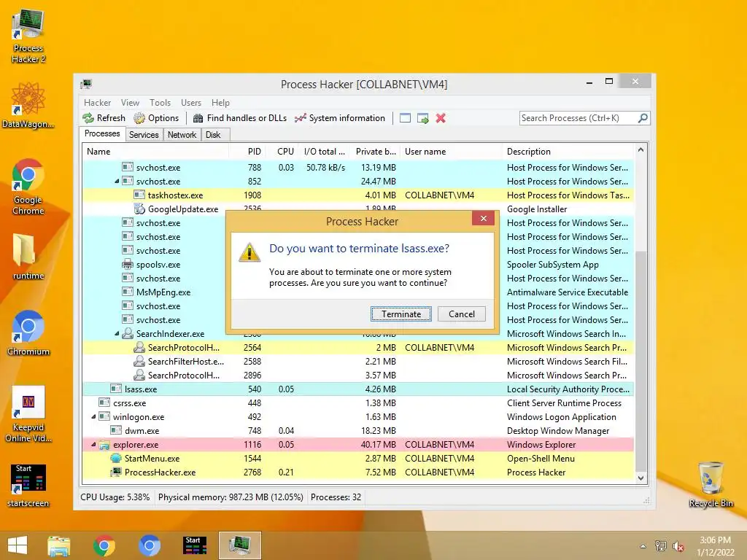
Task: Collapse the explorer.exe tree node
Action: click(x=93, y=444)
